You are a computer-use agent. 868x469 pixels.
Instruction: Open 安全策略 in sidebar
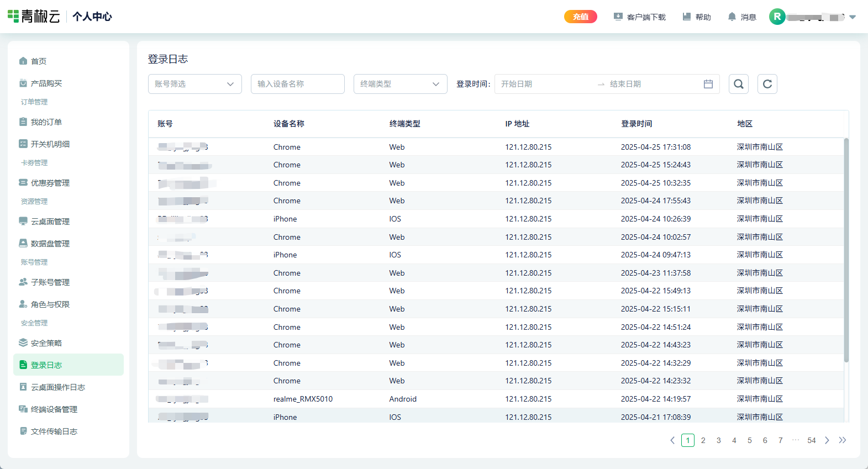tap(69, 342)
